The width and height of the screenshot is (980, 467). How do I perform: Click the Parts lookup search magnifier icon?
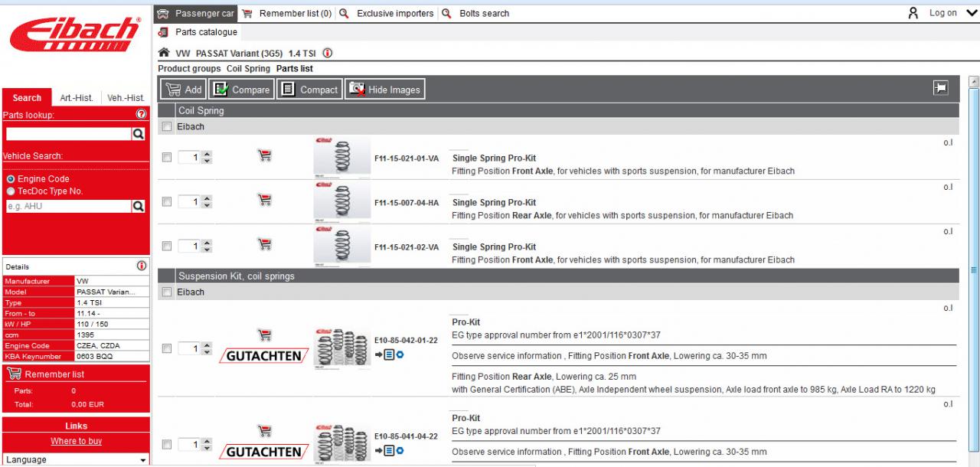pyautogui.click(x=139, y=134)
